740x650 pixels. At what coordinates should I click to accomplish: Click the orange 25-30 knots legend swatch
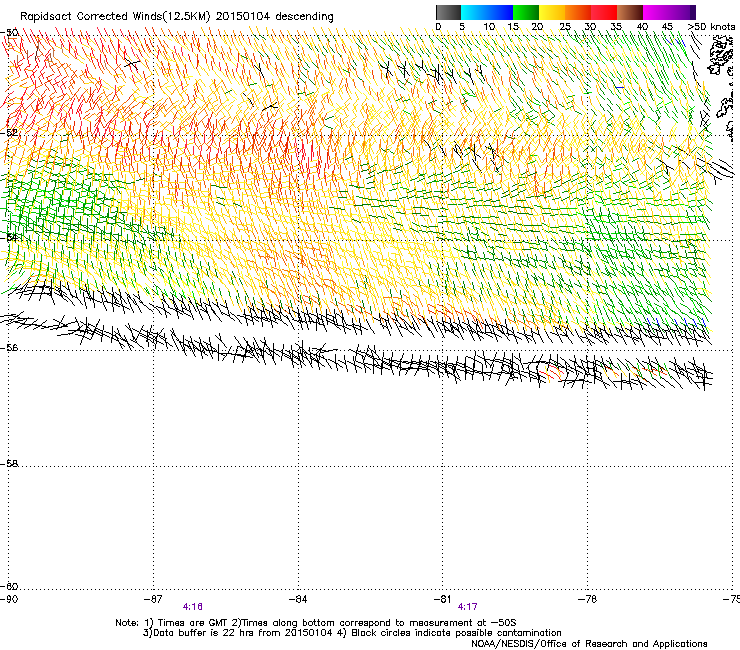coord(578,12)
